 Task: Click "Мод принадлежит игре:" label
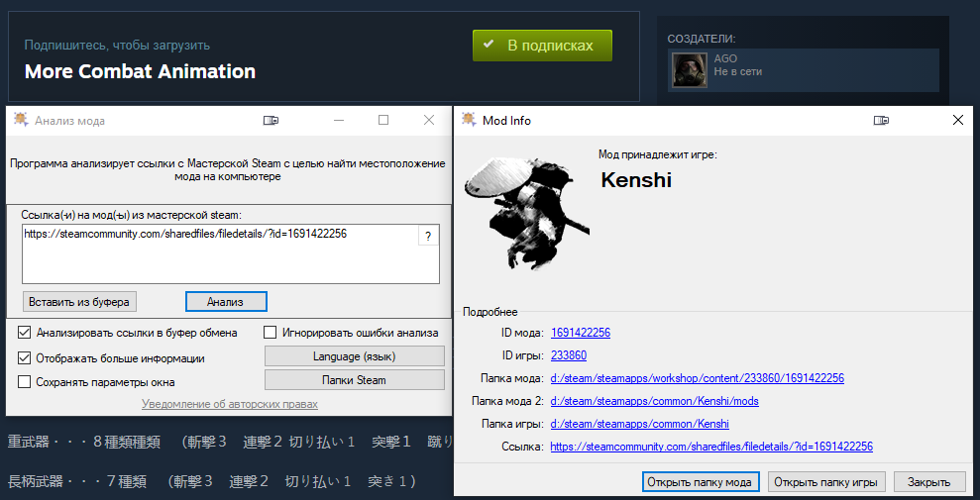coord(658,154)
